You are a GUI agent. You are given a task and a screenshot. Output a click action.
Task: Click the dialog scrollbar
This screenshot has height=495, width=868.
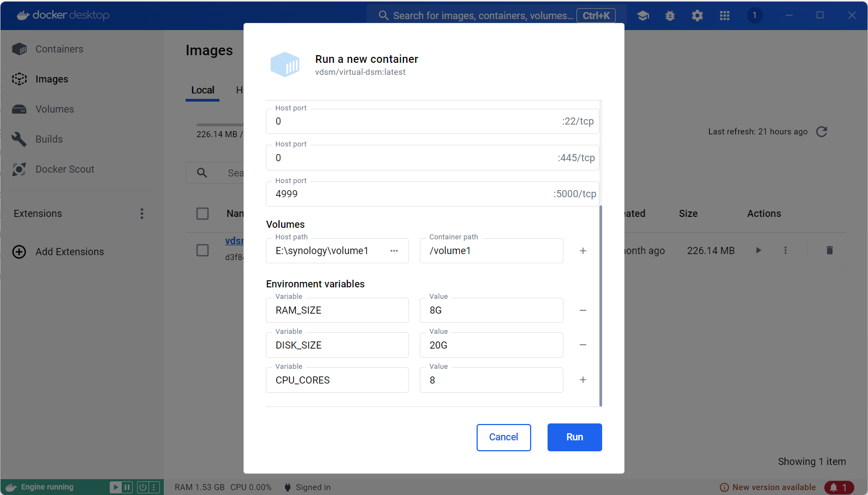(601, 306)
